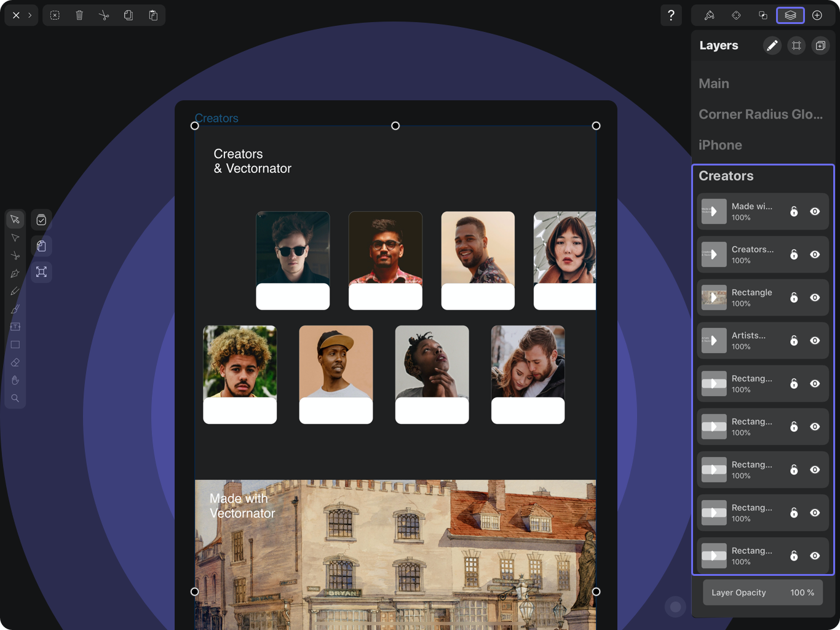Image resolution: width=840 pixels, height=630 pixels.
Task: Click the scale/bounding box mode icon
Action: [41, 272]
